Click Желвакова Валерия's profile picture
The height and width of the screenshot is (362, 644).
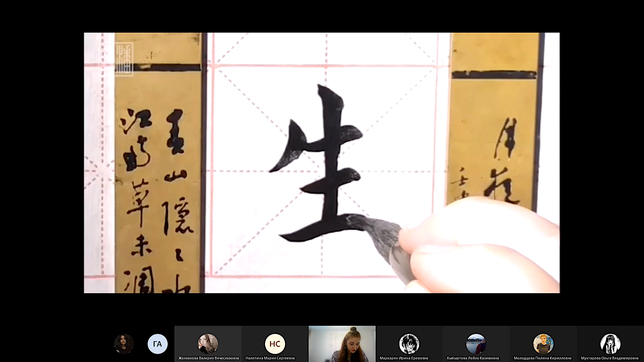(x=208, y=344)
